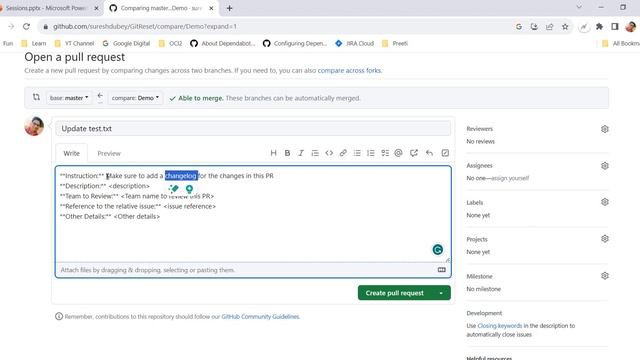
Task: Open the Closing keywords link
Action: [x=500, y=326]
